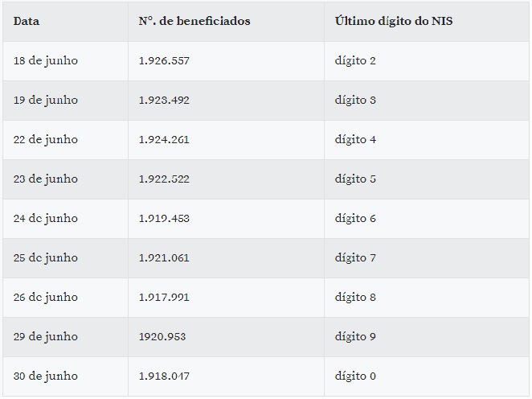This screenshot has height=399, width=532.
Task: Click the "22 de junho" cell
Action: point(46,139)
